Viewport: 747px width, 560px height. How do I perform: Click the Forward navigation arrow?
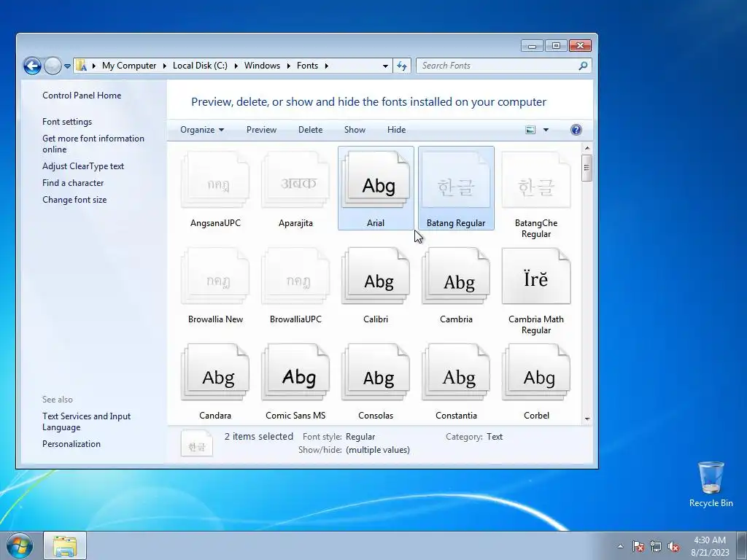53,66
